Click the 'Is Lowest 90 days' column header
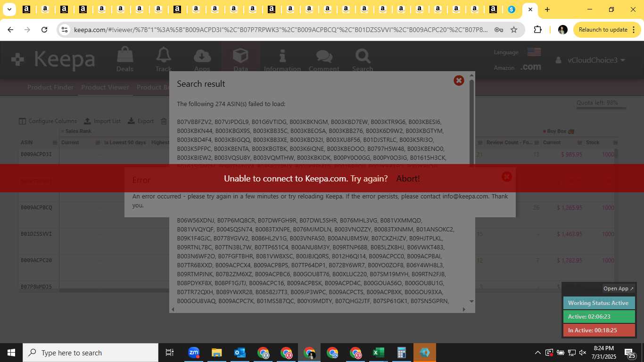 [125, 142]
